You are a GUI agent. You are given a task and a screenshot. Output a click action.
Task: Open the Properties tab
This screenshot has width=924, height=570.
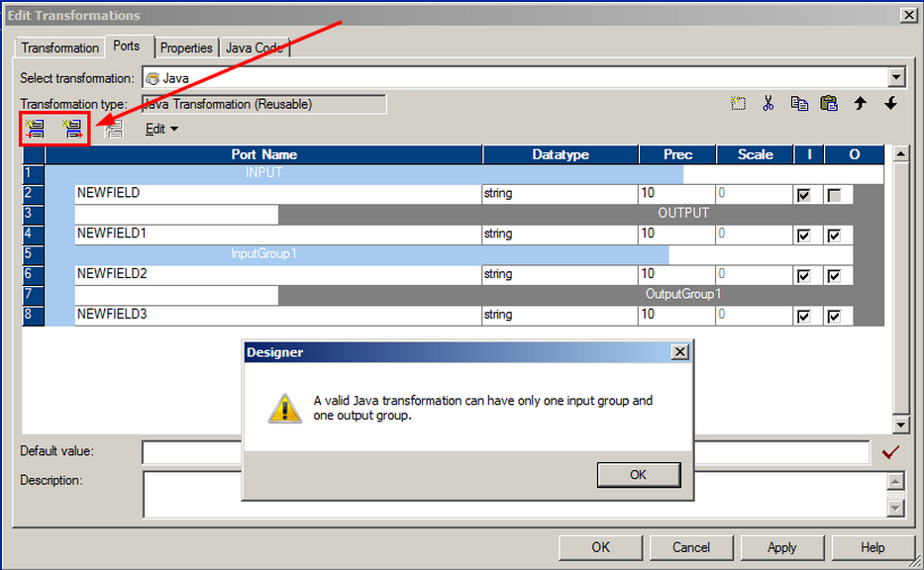(x=186, y=47)
